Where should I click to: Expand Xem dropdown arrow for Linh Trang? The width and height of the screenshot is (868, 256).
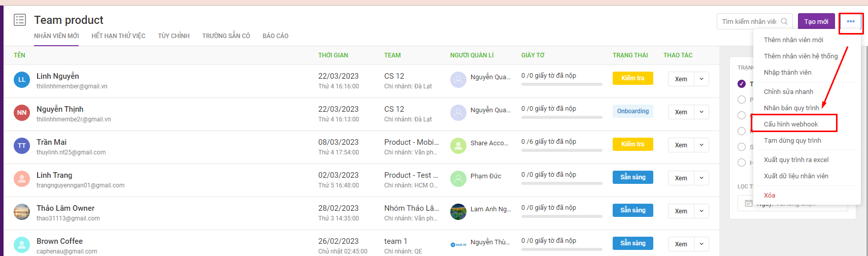[702, 178]
